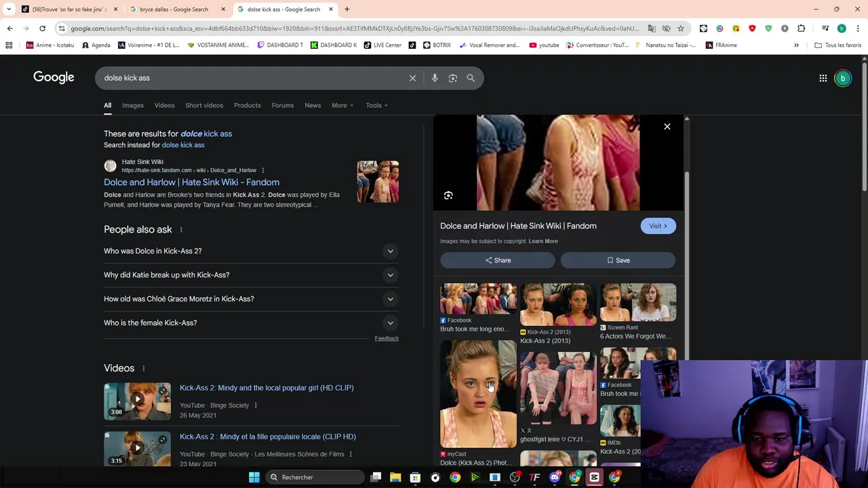Open the Tools dropdown

coord(377,105)
